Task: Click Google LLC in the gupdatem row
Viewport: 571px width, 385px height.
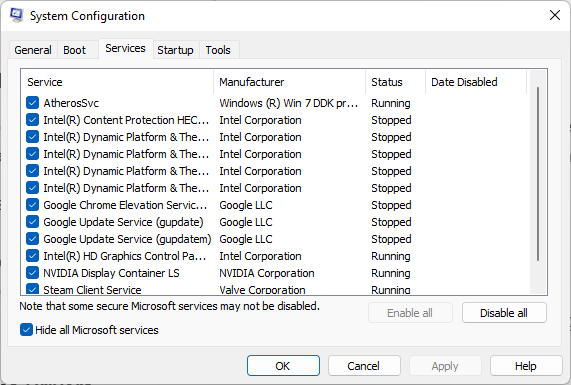Action: point(246,239)
